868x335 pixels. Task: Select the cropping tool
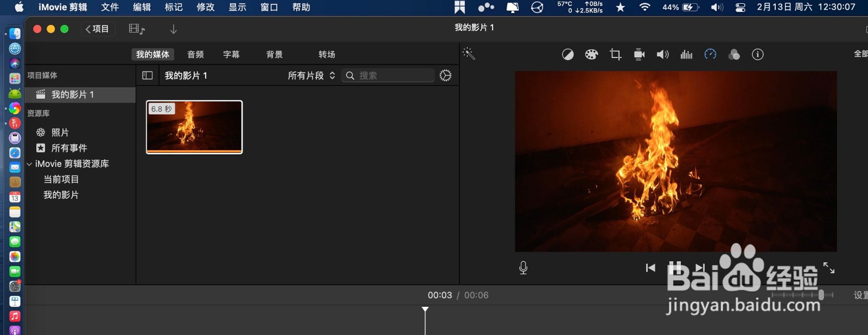[x=615, y=54]
